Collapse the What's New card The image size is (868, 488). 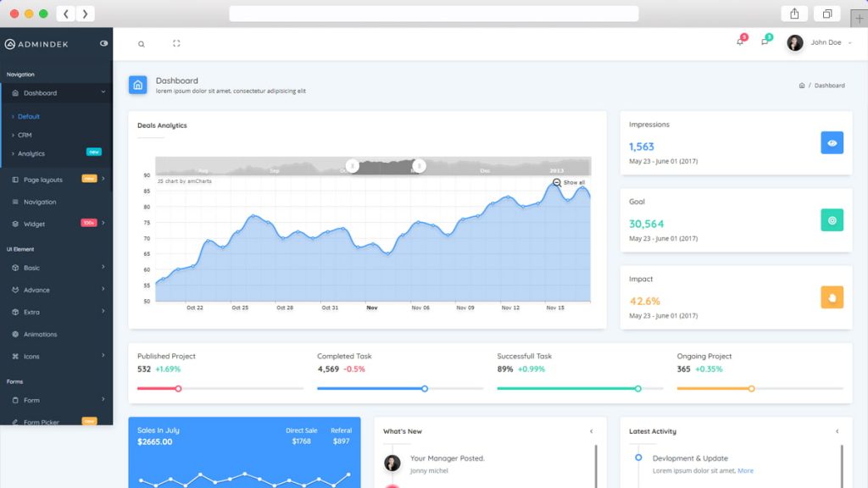pos(591,431)
